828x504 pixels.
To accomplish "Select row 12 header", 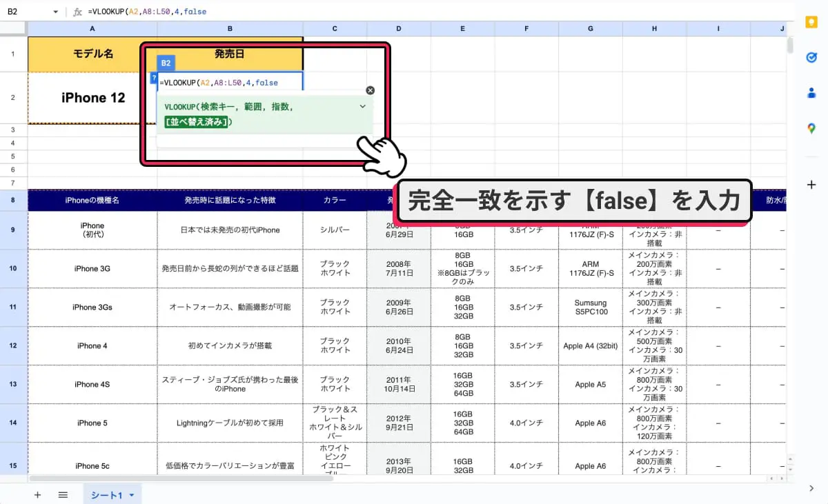I will pos(14,345).
